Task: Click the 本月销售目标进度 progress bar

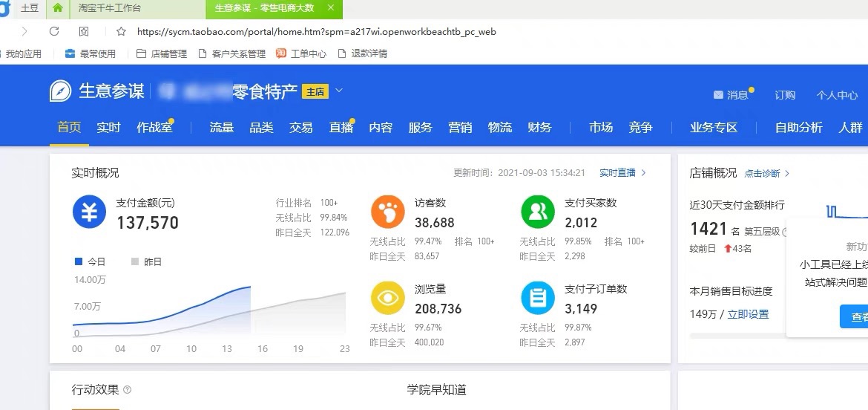Action: tap(737, 336)
